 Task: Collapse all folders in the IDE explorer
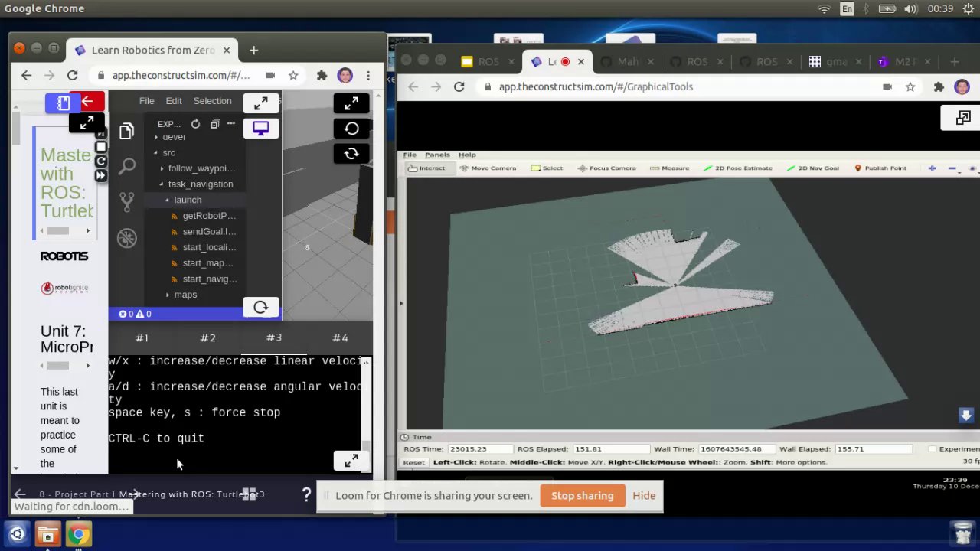tap(215, 124)
